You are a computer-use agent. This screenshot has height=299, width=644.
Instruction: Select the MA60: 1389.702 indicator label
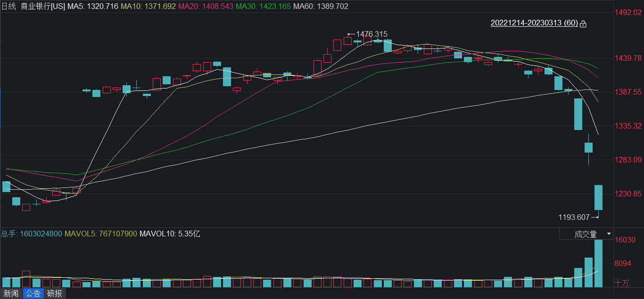click(x=321, y=7)
